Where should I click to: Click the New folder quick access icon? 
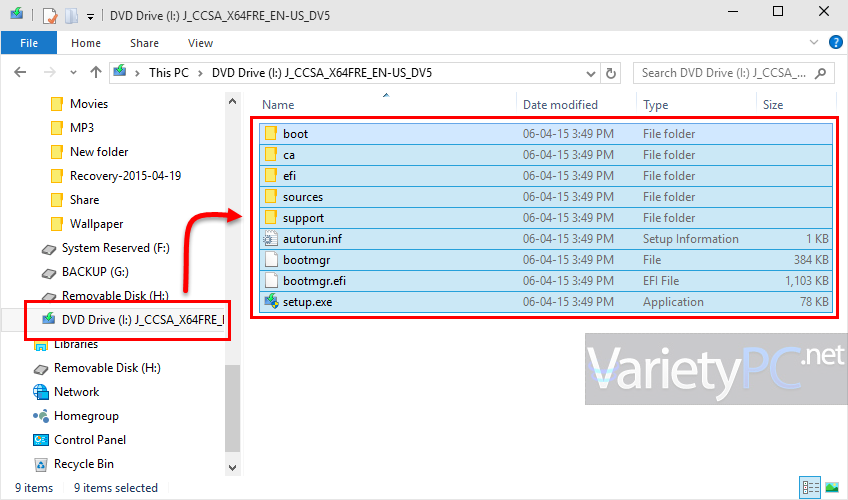pos(71,15)
